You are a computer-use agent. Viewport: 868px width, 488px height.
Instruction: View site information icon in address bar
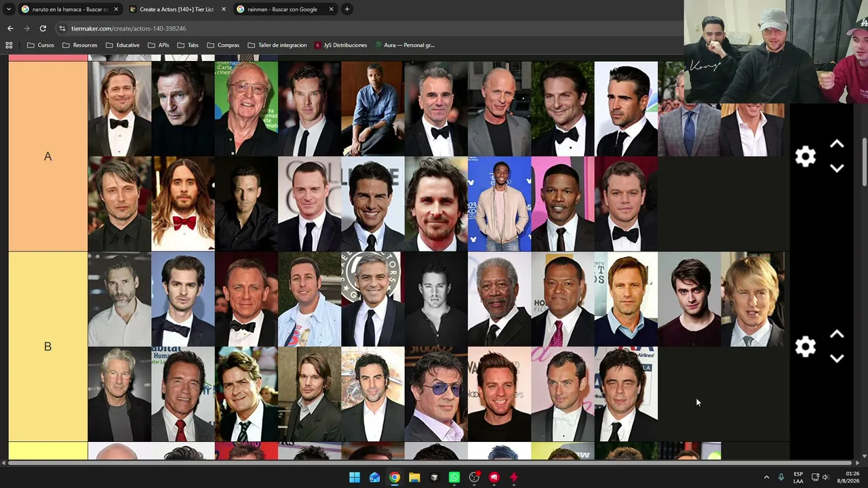(x=62, y=28)
